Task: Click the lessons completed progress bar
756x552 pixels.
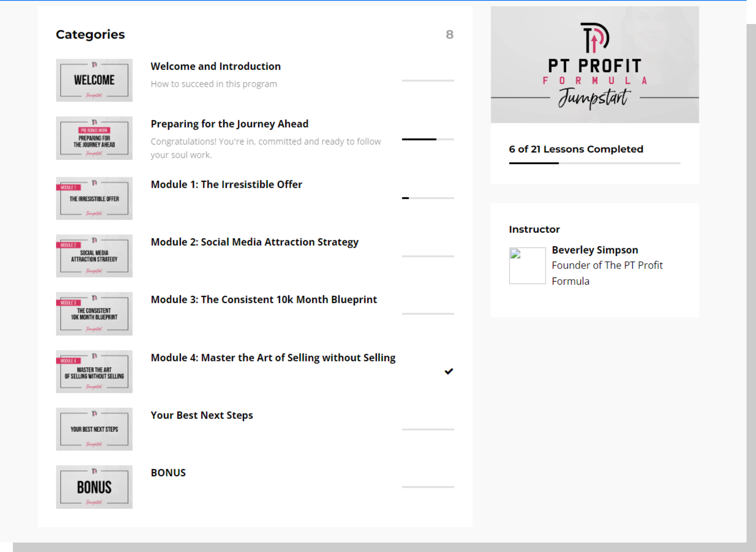Action: pos(595,163)
